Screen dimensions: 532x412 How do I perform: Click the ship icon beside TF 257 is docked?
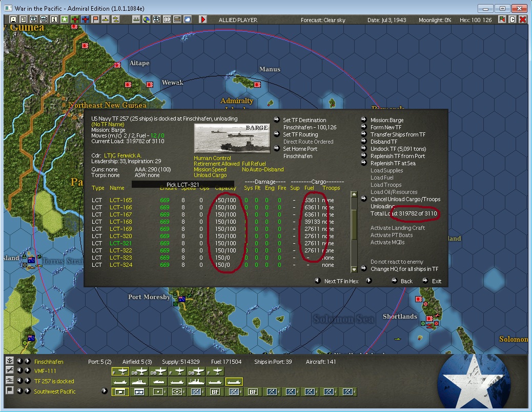10,380
